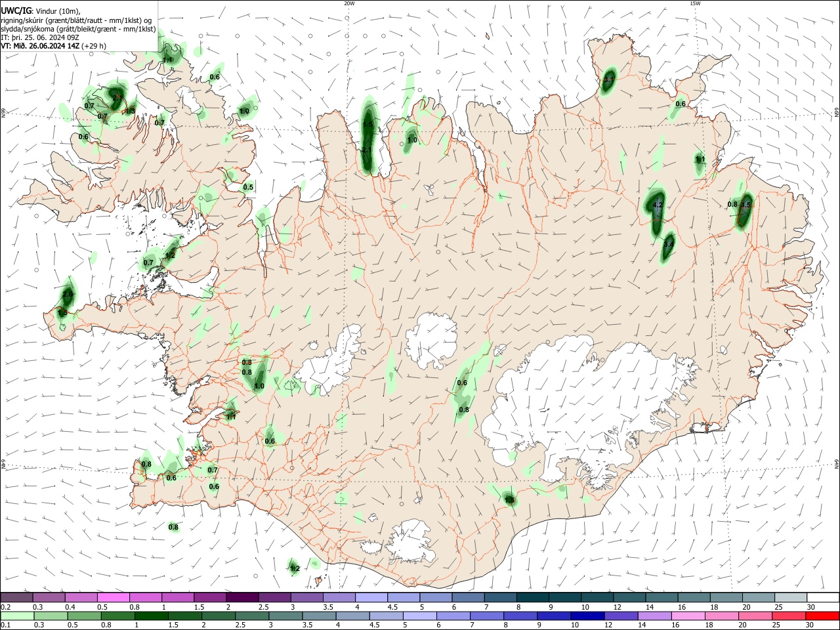Image resolution: width=840 pixels, height=630 pixels.
Task: Click the 2.0 precipitation value on Snæfellsnes tip
Action: pyautogui.click(x=68, y=294)
